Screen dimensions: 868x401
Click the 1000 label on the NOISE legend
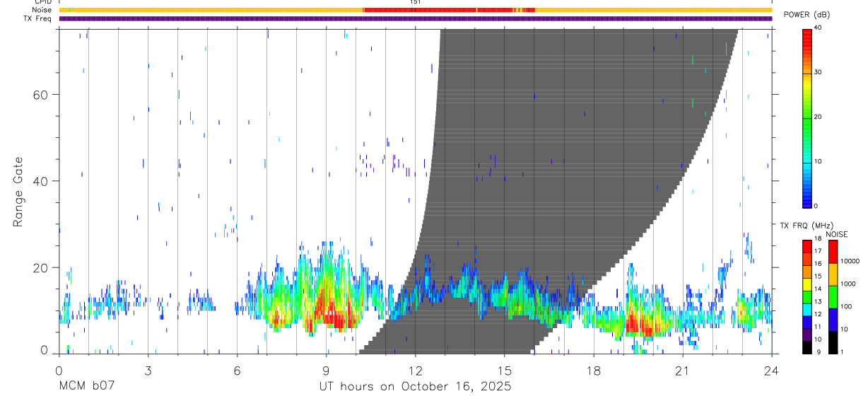point(848,284)
